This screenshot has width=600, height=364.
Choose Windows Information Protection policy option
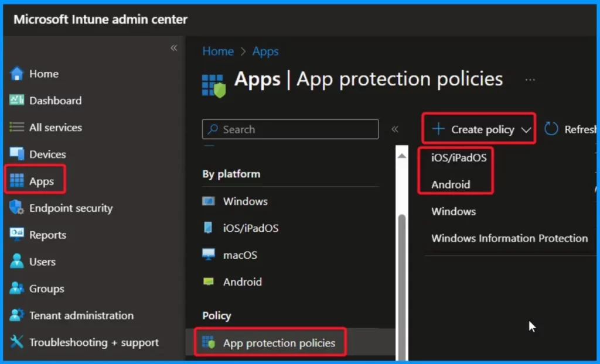[509, 238]
